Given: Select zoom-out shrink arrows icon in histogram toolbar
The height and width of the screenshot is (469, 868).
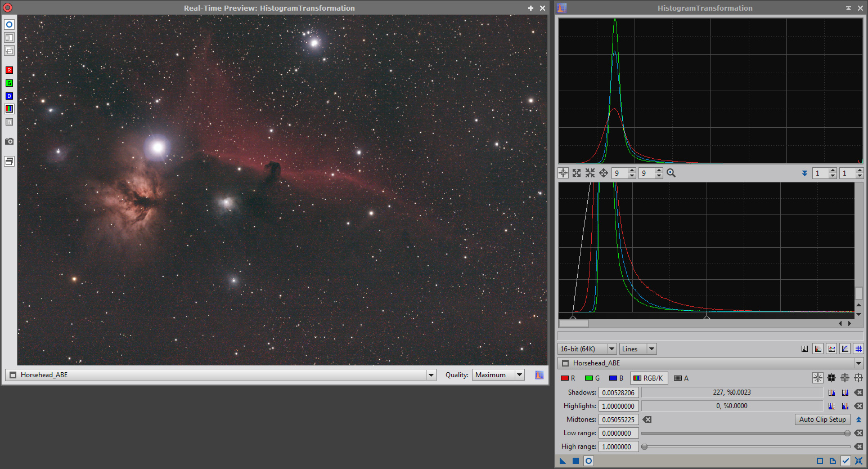Looking at the screenshot, I should pyautogui.click(x=590, y=173).
